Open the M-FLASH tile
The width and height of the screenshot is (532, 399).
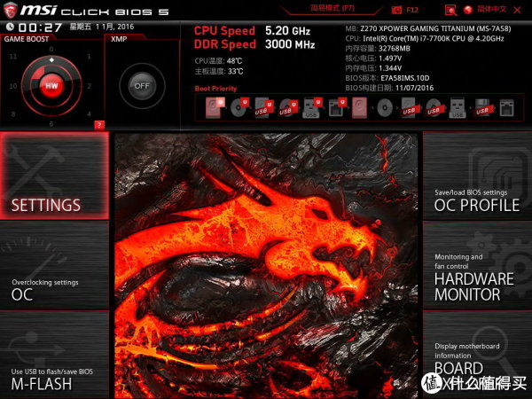[x=54, y=356]
